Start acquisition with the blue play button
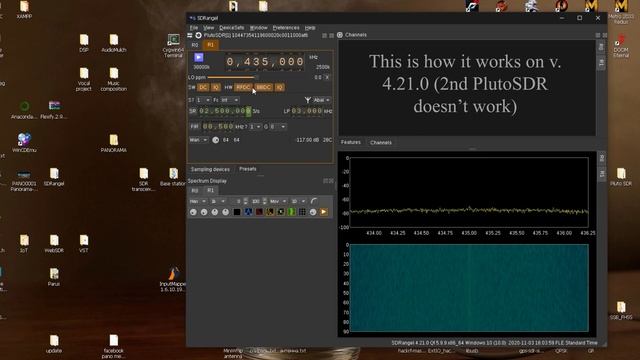 199,58
